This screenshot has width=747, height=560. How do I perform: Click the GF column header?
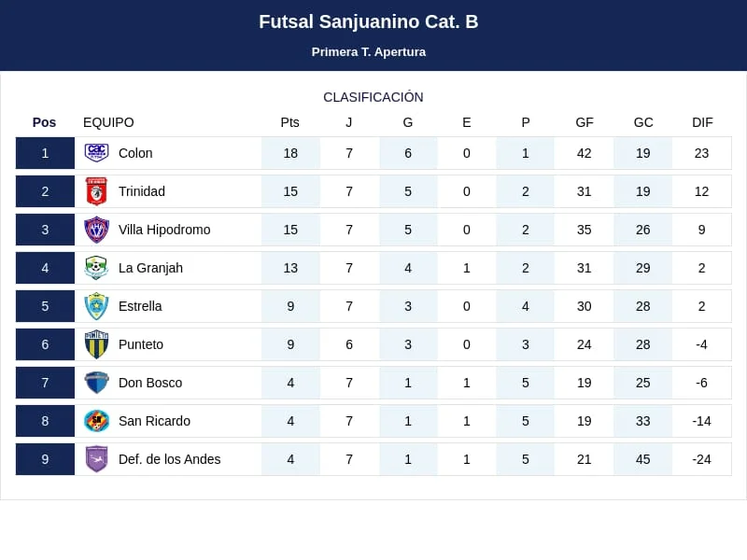pos(585,122)
